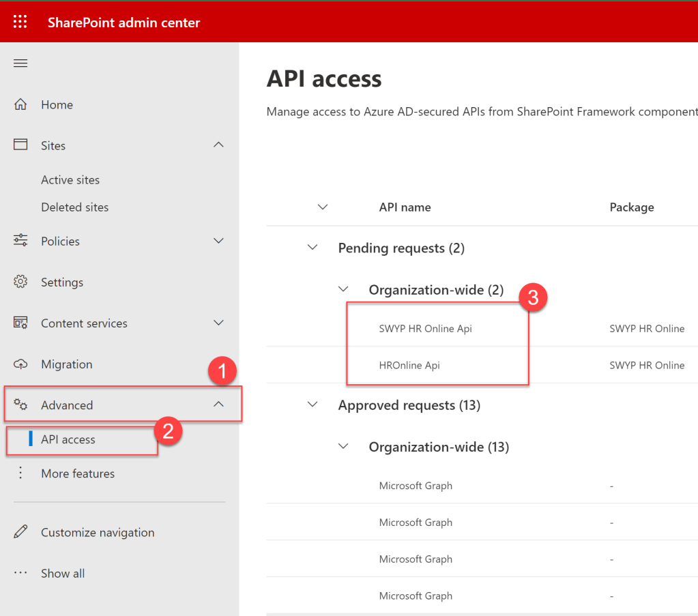Screen dimensions: 698x616
Task: Click the Customize navigation pencil icon
Action: [20, 532]
